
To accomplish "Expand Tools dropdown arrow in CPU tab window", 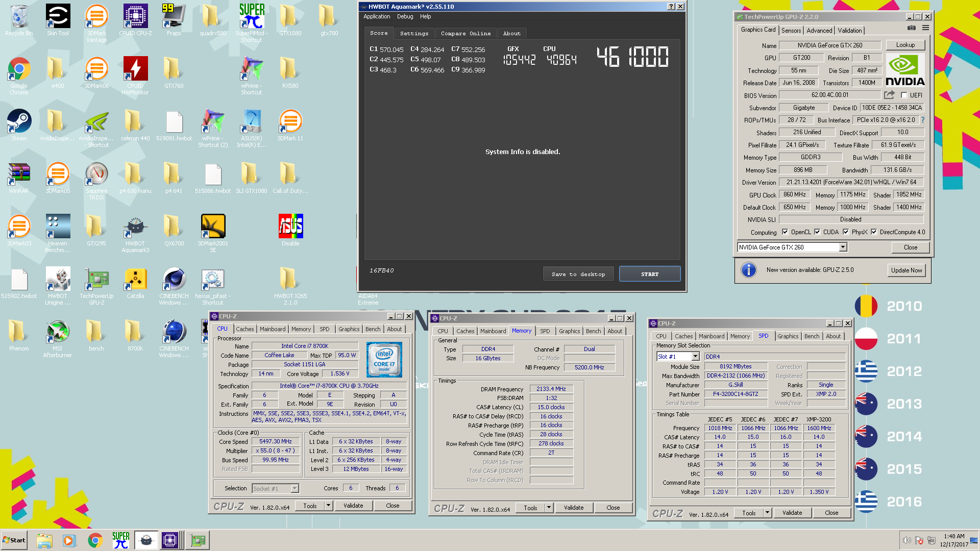I will (328, 506).
